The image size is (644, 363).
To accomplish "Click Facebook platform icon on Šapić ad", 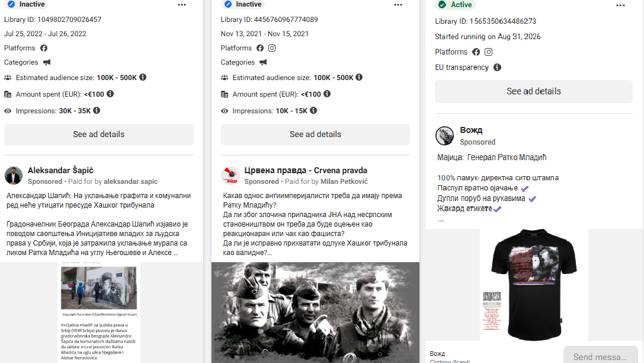I will (x=43, y=48).
